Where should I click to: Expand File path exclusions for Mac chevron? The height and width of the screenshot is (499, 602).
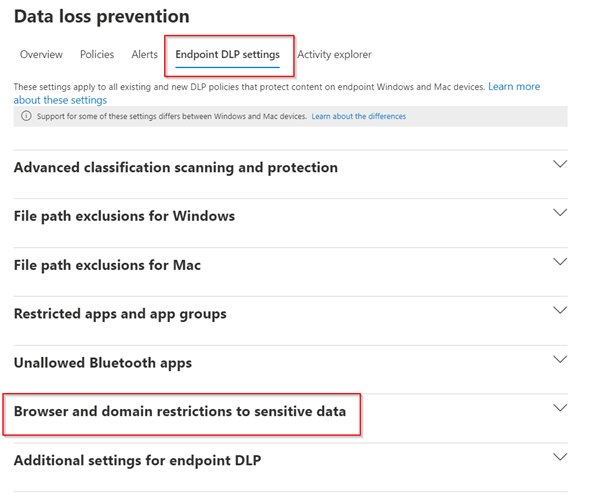[x=560, y=262]
